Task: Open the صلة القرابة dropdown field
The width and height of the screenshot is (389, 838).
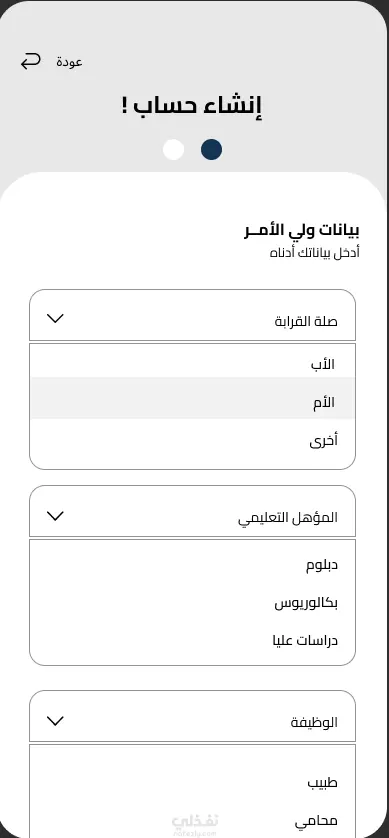Action: click(x=192, y=315)
